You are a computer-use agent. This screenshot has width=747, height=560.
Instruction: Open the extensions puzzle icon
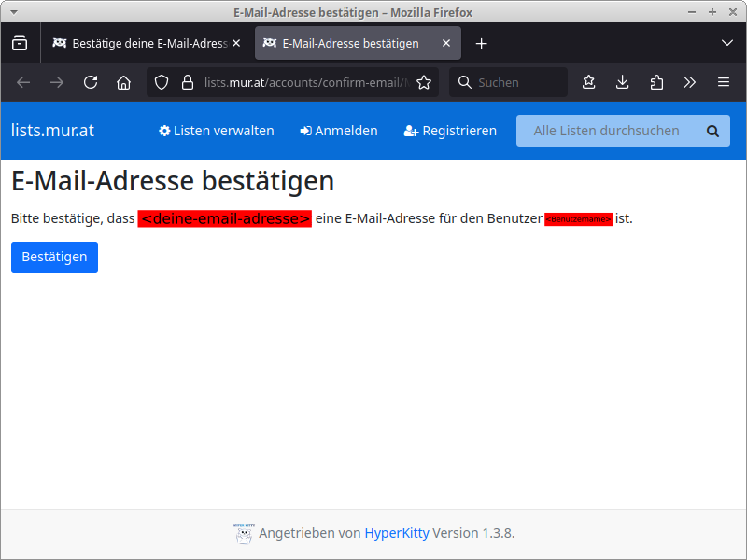pos(656,82)
